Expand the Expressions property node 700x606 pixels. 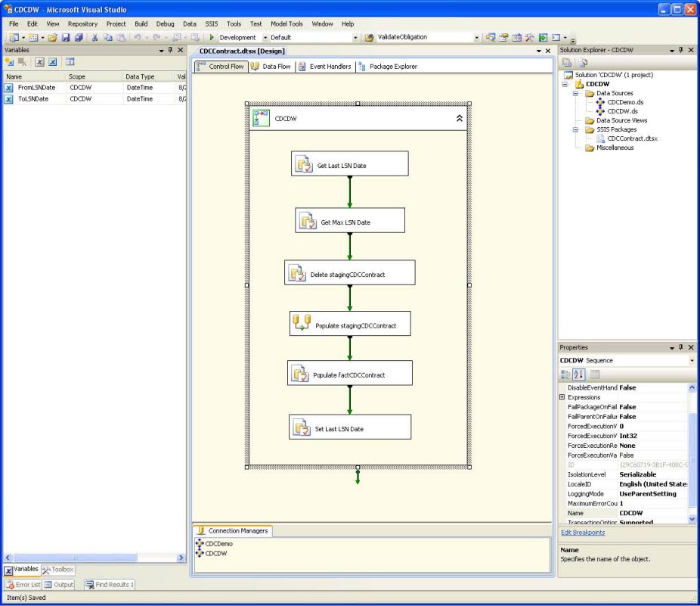[562, 397]
